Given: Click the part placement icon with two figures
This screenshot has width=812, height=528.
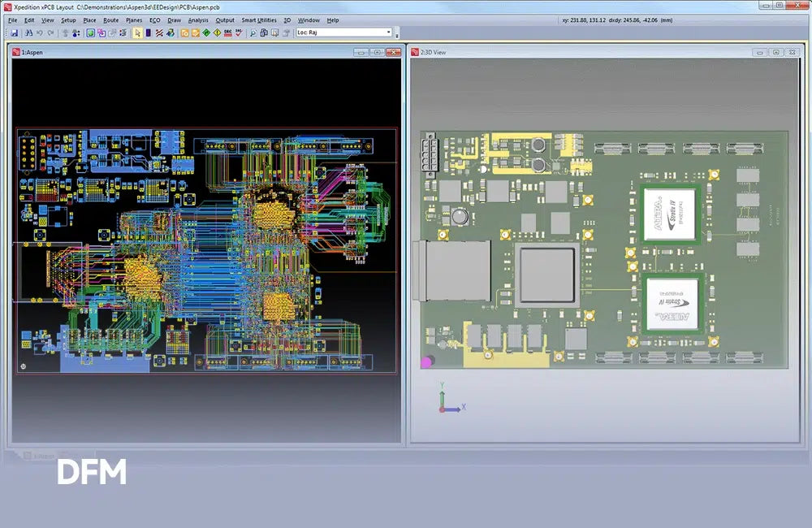Looking at the screenshot, I should coord(75,32).
